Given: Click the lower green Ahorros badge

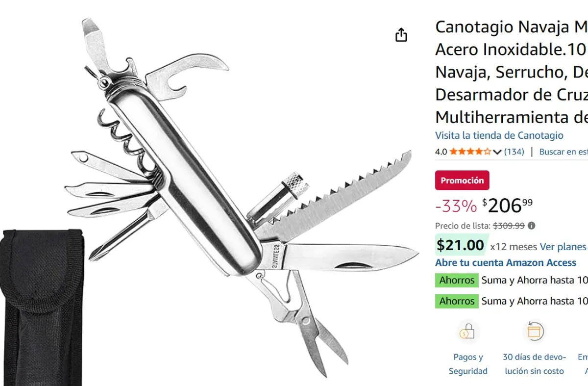Looking at the screenshot, I should 457,301.
